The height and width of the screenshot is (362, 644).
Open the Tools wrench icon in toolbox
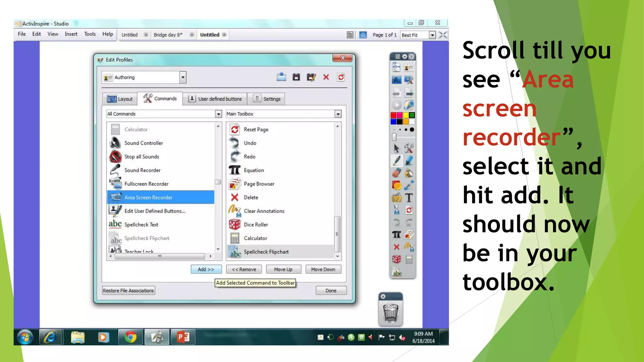coord(409,148)
